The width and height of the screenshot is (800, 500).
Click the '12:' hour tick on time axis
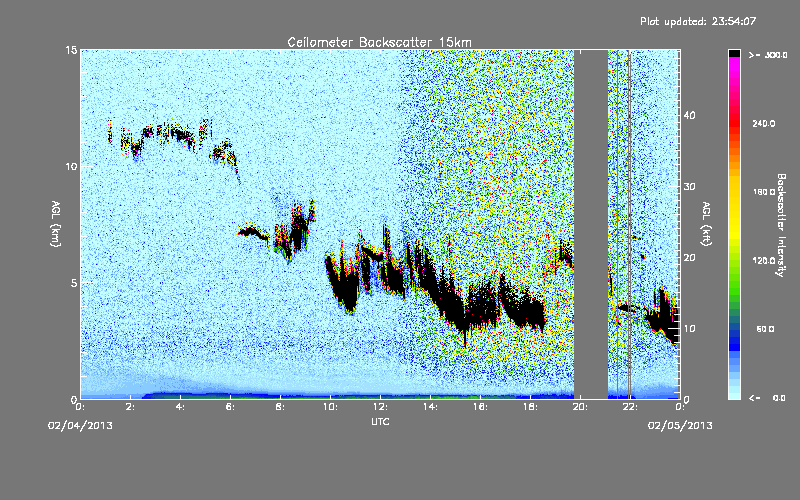(381, 407)
